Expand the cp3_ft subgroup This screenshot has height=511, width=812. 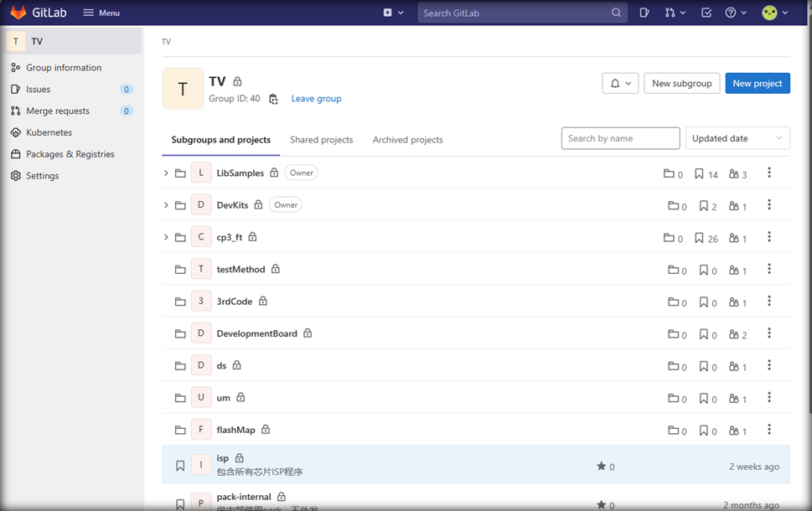pyautogui.click(x=166, y=237)
